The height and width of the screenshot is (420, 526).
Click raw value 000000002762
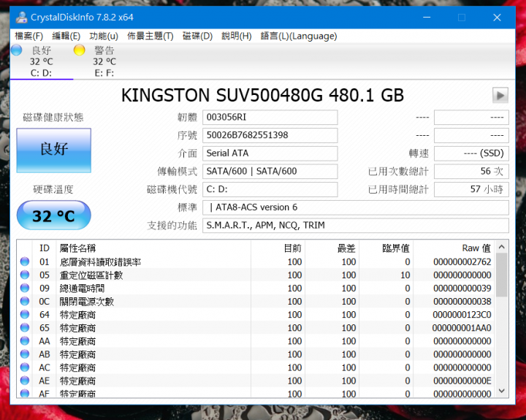[462, 261]
